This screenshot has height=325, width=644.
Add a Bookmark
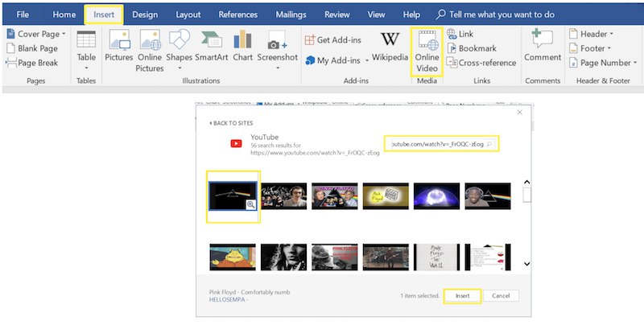(472, 48)
